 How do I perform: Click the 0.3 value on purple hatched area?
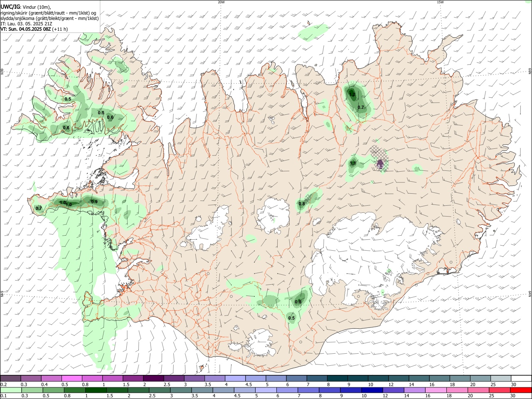pyautogui.click(x=380, y=166)
